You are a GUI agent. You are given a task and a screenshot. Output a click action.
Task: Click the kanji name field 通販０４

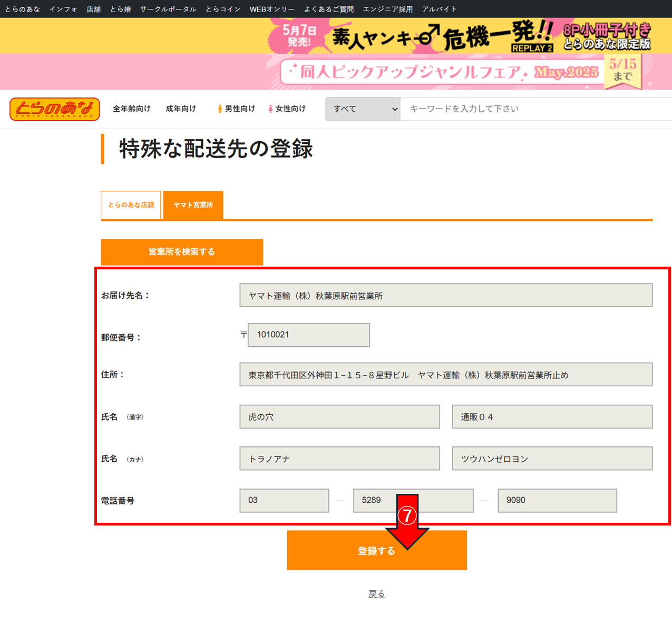pyautogui.click(x=552, y=417)
